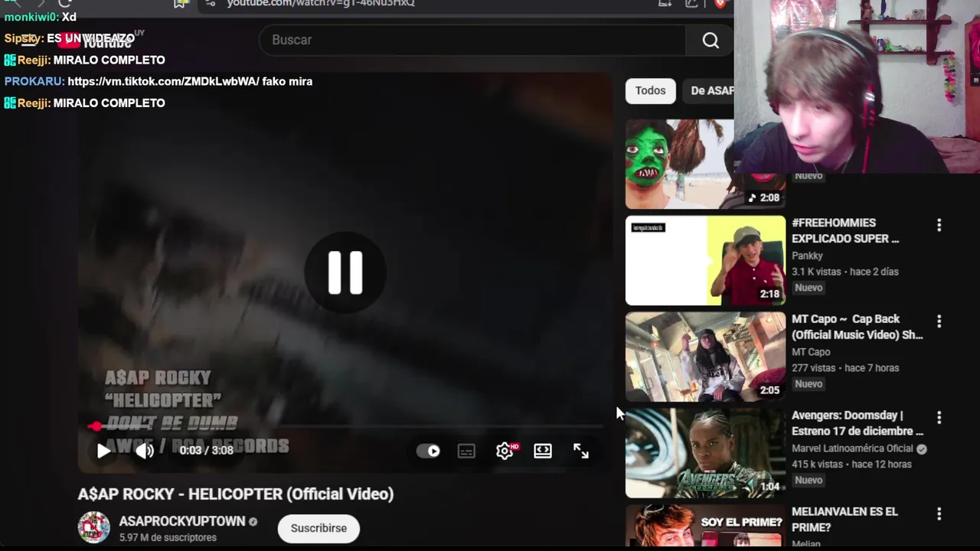The height and width of the screenshot is (551, 980).
Task: Click the Buscar search field
Action: pos(473,40)
